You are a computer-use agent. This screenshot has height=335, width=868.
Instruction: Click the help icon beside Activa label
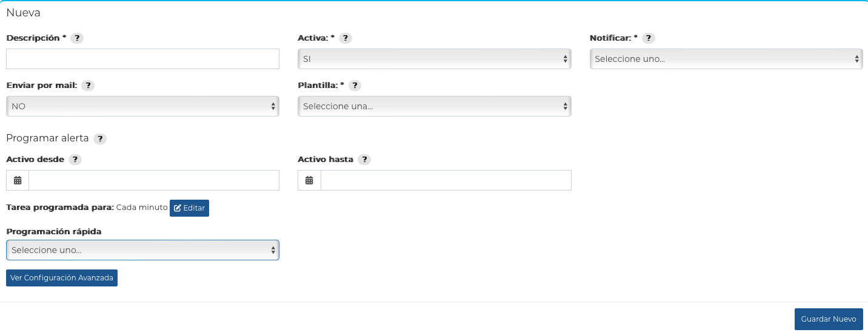click(x=345, y=38)
